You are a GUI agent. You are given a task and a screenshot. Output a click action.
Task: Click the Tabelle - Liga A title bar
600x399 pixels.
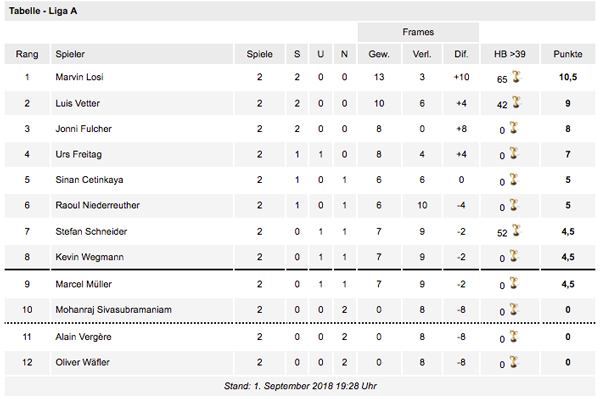300,11
